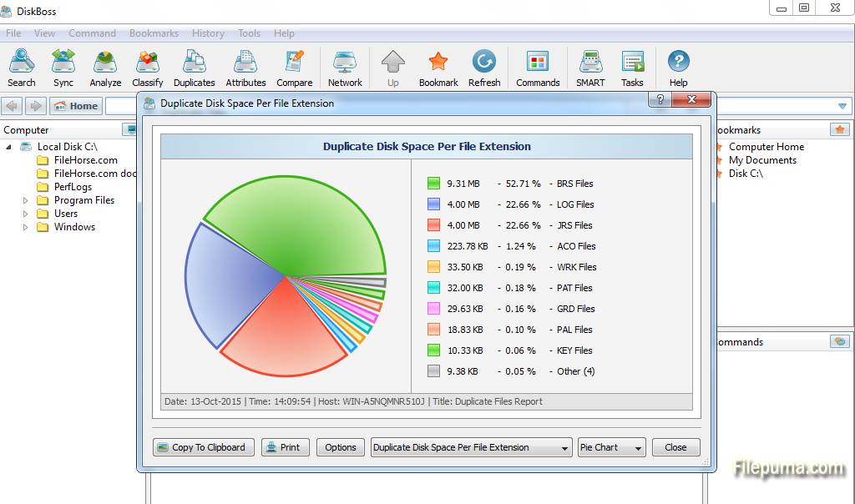Image resolution: width=855 pixels, height=504 pixels.
Task: Open the Command menu
Action: pos(92,33)
